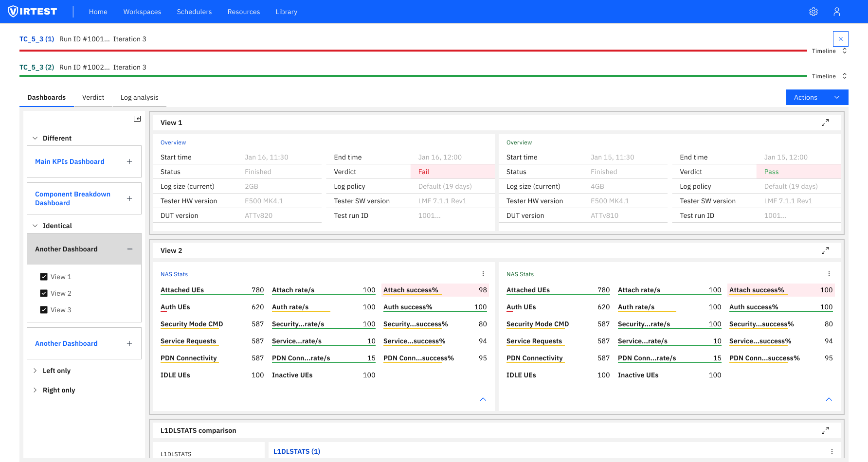868x462 pixels.
Task: Open the right NAS Stats kebab menu
Action: (x=829, y=274)
